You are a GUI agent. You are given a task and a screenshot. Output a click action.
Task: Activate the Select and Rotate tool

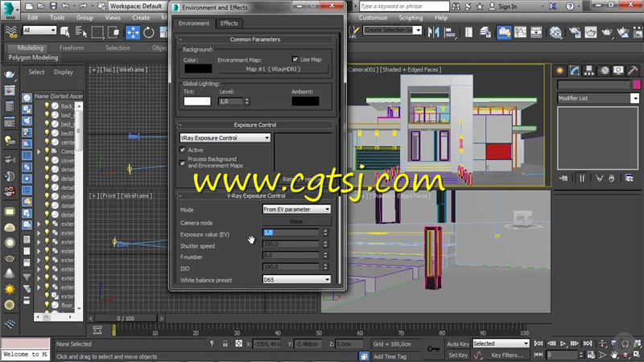click(x=149, y=32)
